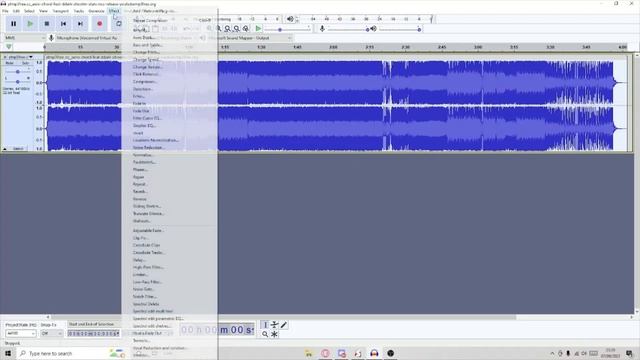Image resolution: width=640 pixels, height=360 pixels.
Task: Choose Vocal Reduction and Isolation effect
Action: [x=169, y=348]
